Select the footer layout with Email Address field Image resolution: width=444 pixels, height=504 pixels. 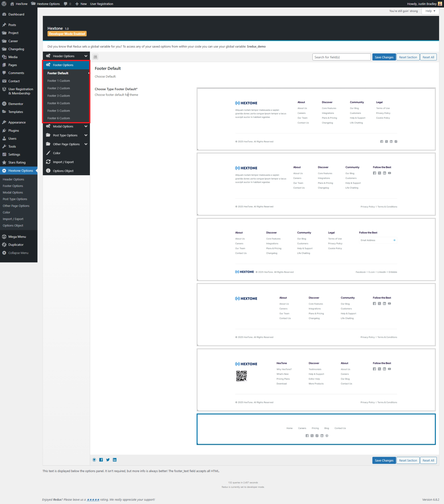[x=316, y=249]
